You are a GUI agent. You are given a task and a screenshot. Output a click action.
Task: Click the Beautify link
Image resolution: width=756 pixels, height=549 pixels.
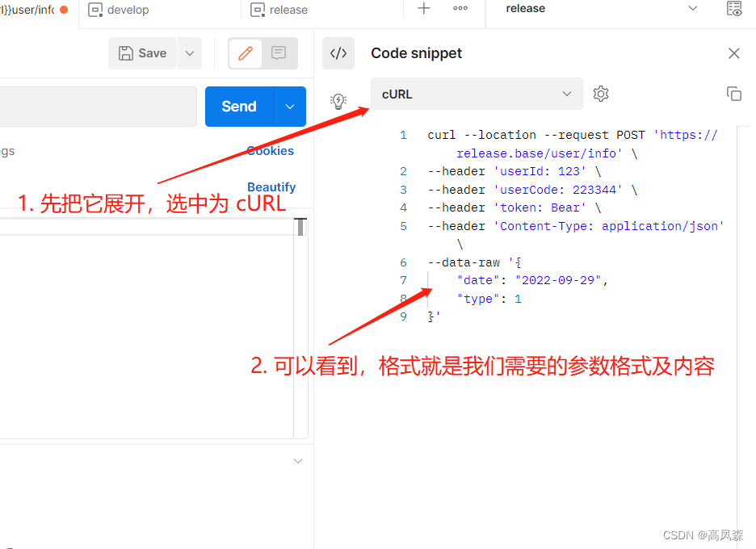[271, 187]
